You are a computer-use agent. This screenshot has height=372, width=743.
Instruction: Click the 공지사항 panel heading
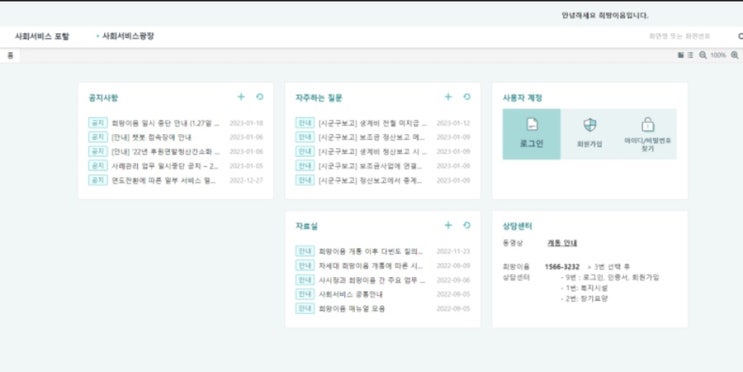(x=103, y=98)
